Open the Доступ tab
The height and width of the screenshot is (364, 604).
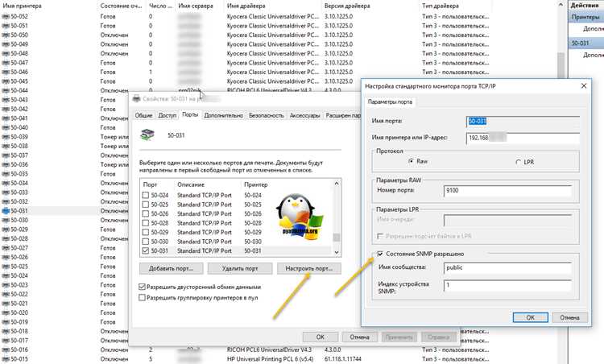click(168, 115)
